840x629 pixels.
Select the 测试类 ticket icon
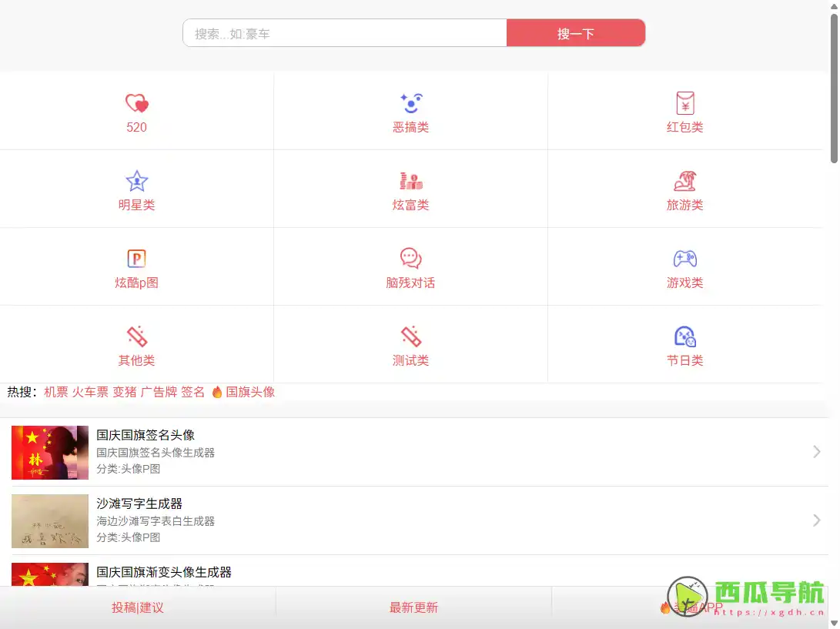tap(410, 336)
